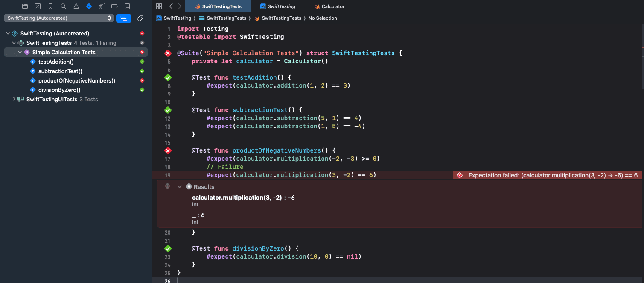Collapse the Simple Calculation Tests suite
644x283 pixels.
pos(20,52)
